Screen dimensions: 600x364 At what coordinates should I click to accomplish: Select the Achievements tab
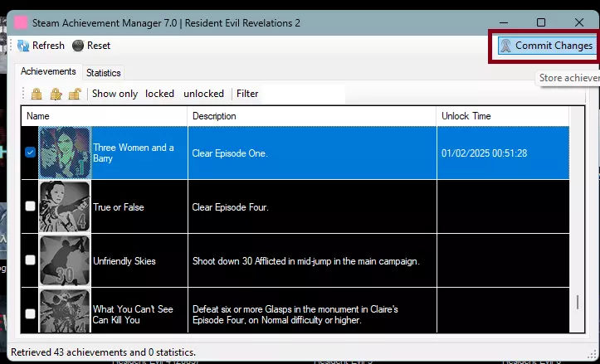coord(48,71)
